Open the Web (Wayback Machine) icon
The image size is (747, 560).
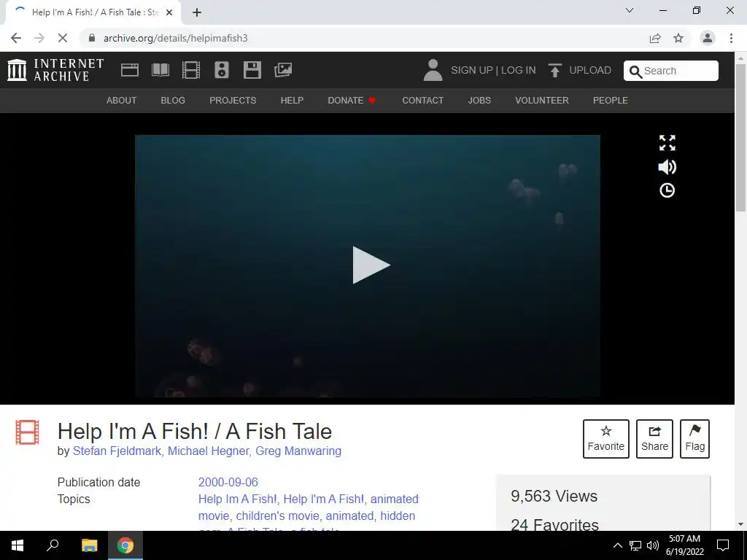[x=130, y=70]
